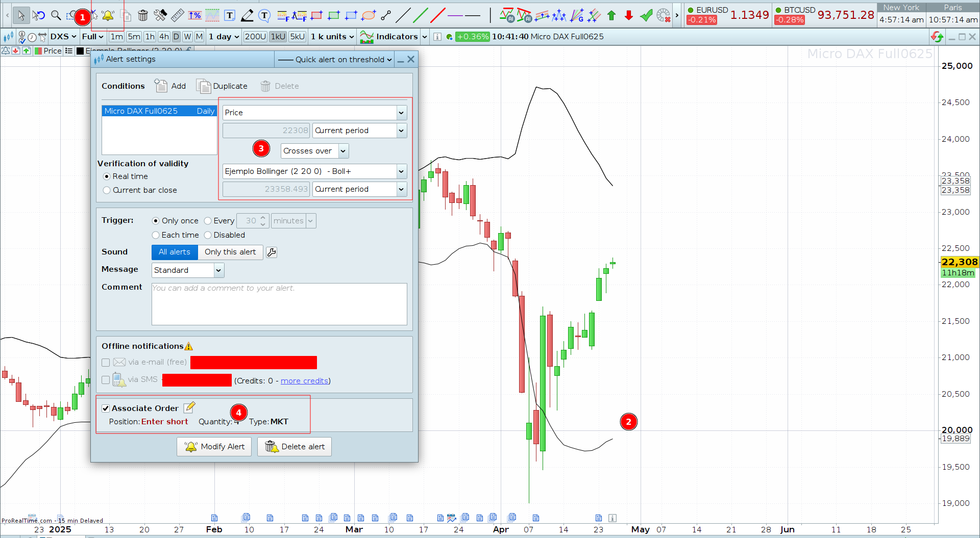980x538 pixels.
Task: Click the Indicators chart icon
Action: 366,37
